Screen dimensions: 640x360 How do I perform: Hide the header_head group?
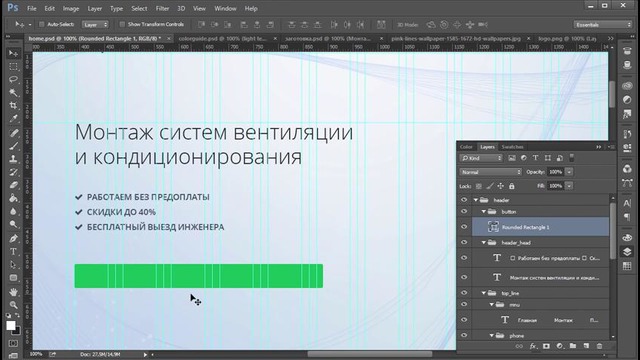click(x=464, y=242)
